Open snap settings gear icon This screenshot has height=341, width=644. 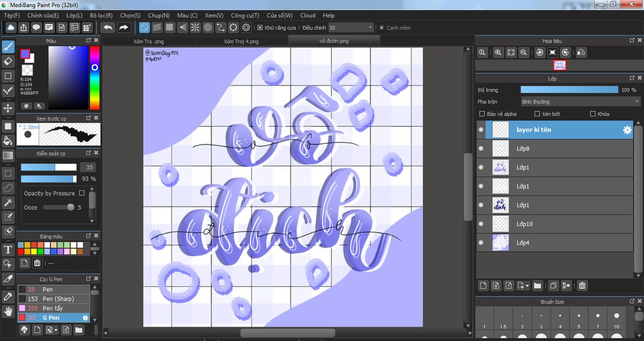246,28
